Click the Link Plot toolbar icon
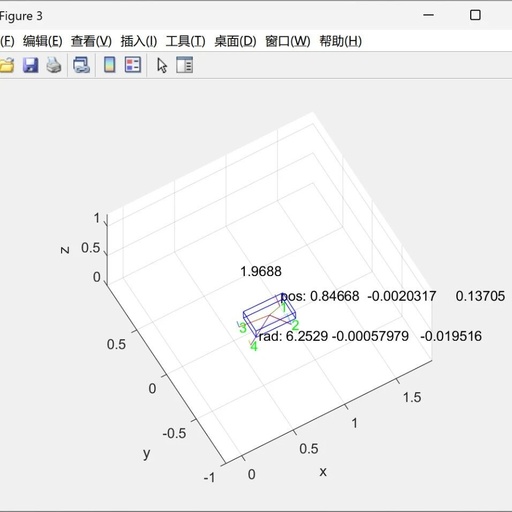Viewport: 512px width, 512px height. [81, 65]
